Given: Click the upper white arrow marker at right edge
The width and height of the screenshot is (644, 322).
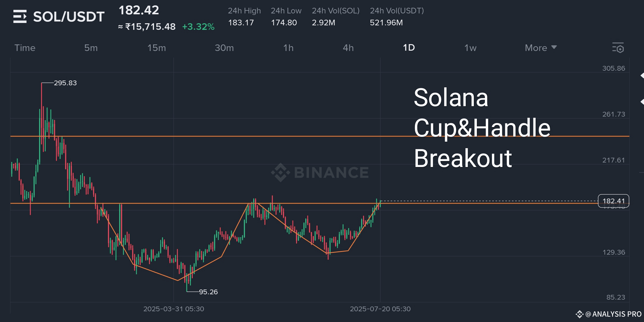Looking at the screenshot, I should pos(642,76).
